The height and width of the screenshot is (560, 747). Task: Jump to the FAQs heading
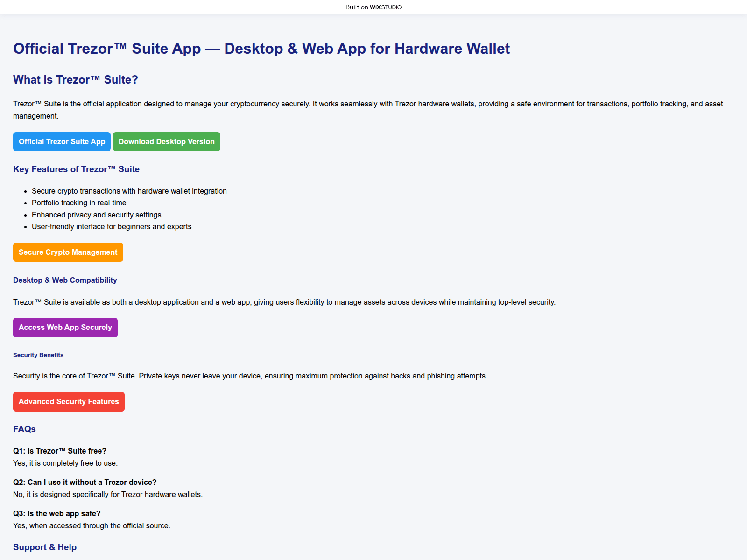[24, 429]
